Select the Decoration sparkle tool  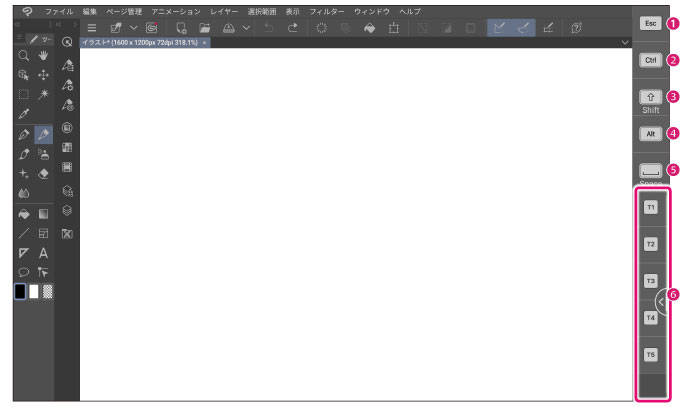coord(23,174)
